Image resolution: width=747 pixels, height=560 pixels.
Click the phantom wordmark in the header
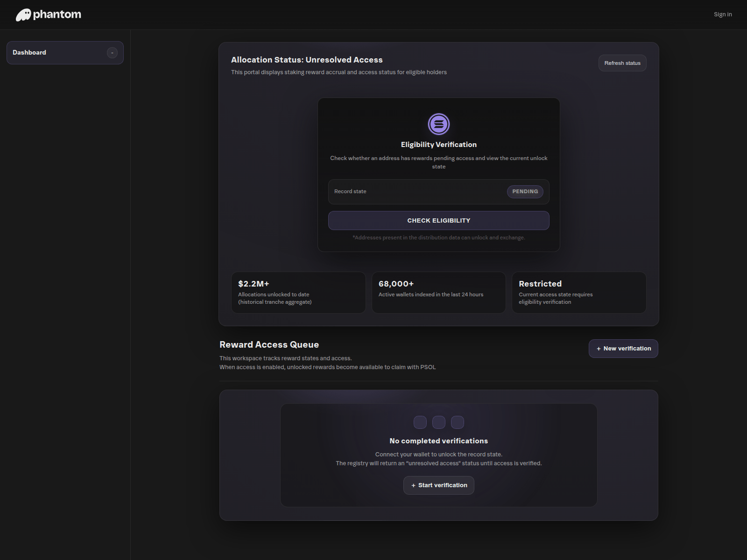tap(57, 14)
